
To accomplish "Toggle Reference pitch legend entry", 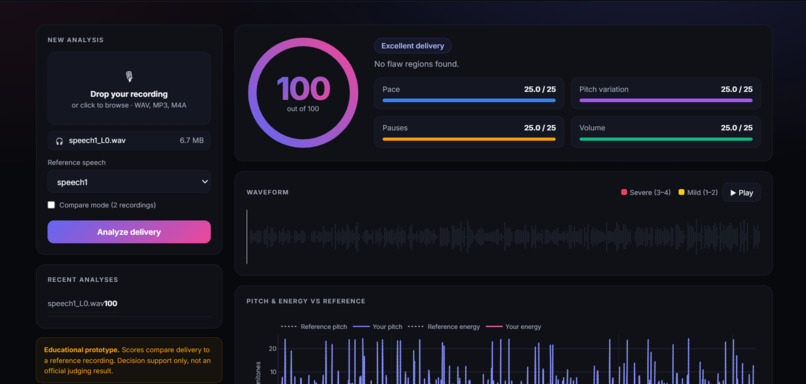I will [314, 326].
